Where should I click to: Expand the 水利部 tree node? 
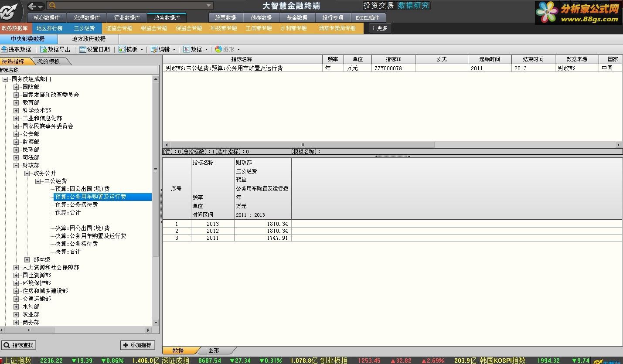(16, 306)
